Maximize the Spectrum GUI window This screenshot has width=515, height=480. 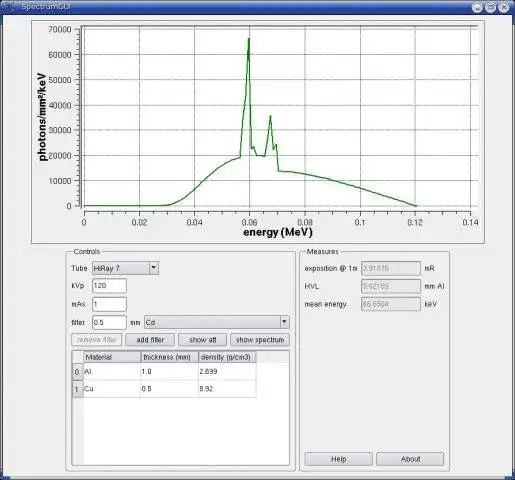click(490, 7)
